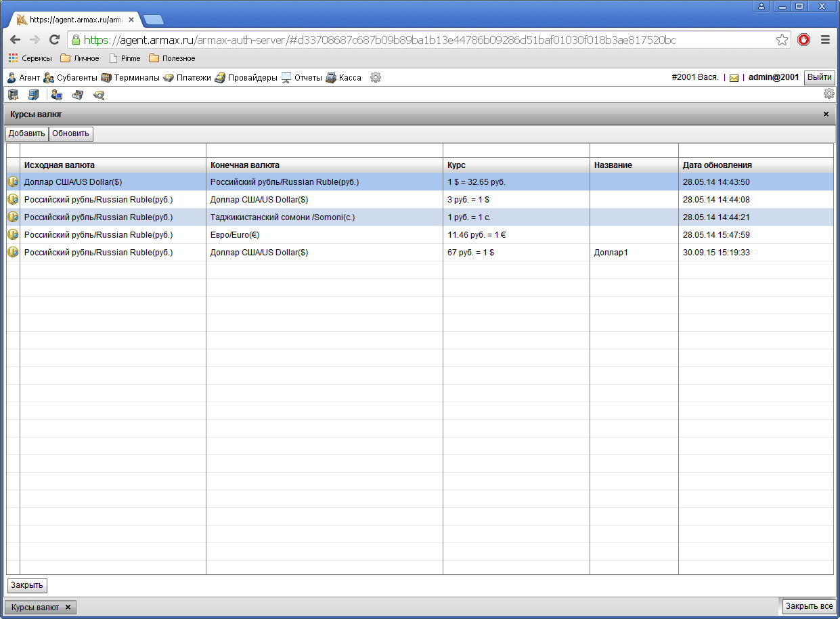Open the Chrome hamburger menu

click(825, 40)
